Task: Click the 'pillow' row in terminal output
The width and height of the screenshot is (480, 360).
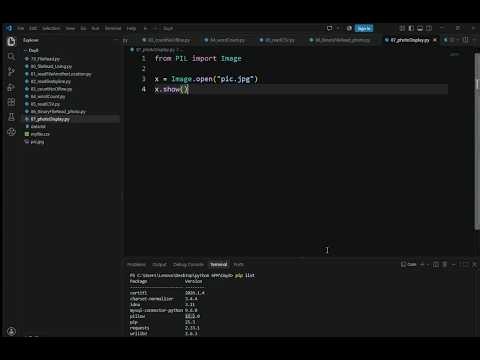Action: 165,316
